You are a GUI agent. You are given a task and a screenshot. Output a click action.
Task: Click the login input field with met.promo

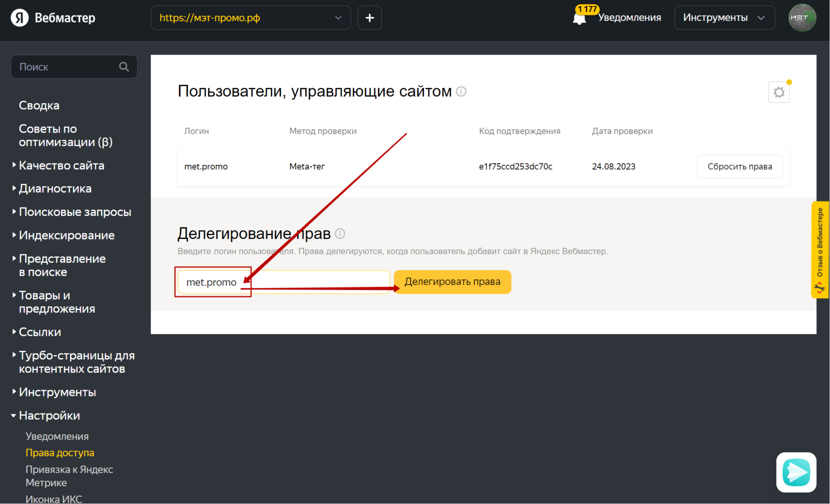pyautogui.click(x=284, y=282)
